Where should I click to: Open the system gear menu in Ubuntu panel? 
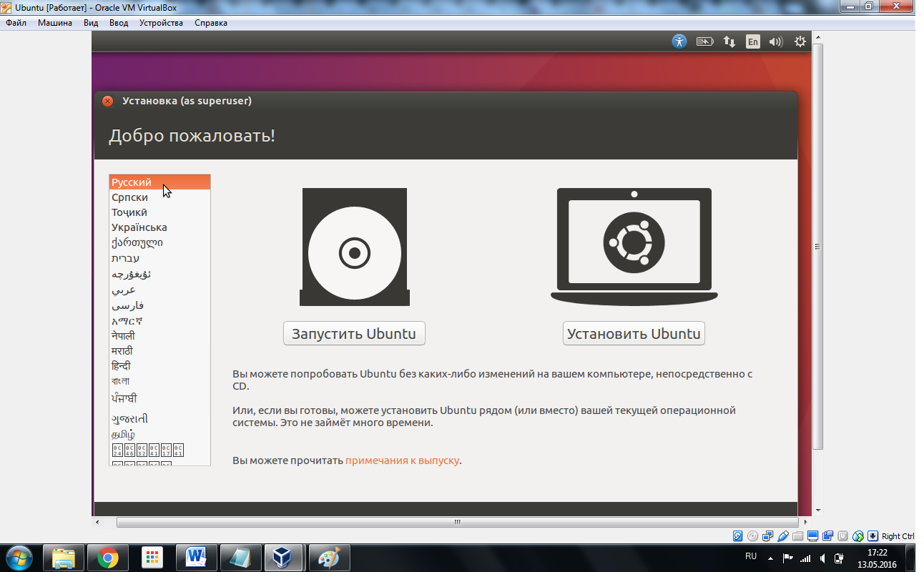[800, 41]
